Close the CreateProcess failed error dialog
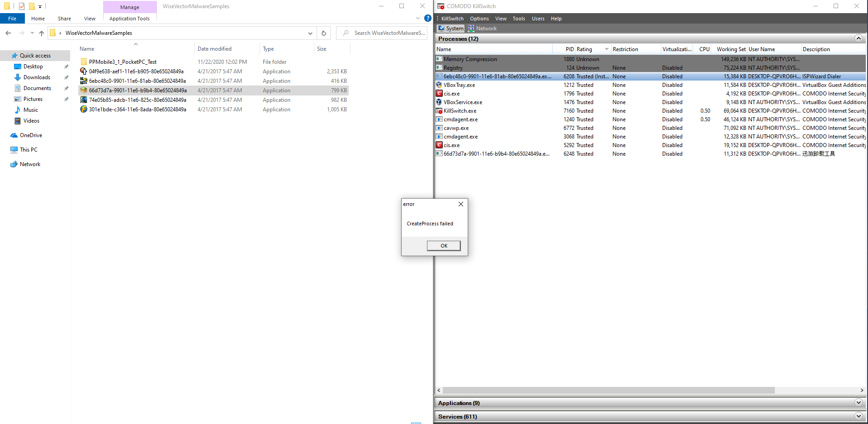The image size is (868, 424). point(461,204)
